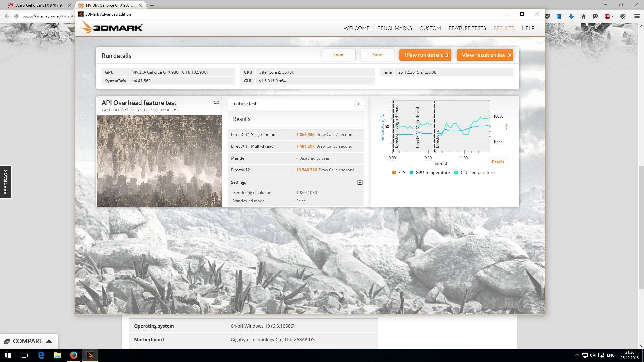Click the View run details button
This screenshot has height=362, width=644.
pos(425,55)
